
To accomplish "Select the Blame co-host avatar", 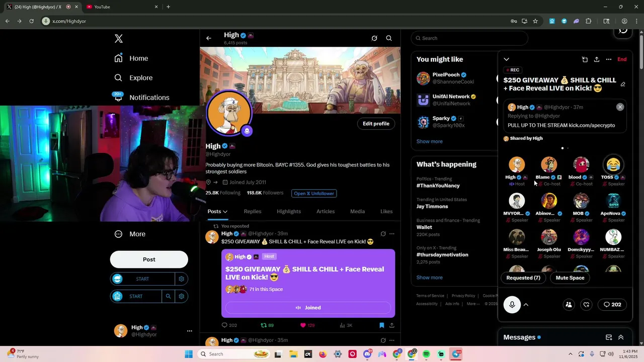I will pyautogui.click(x=549, y=164).
